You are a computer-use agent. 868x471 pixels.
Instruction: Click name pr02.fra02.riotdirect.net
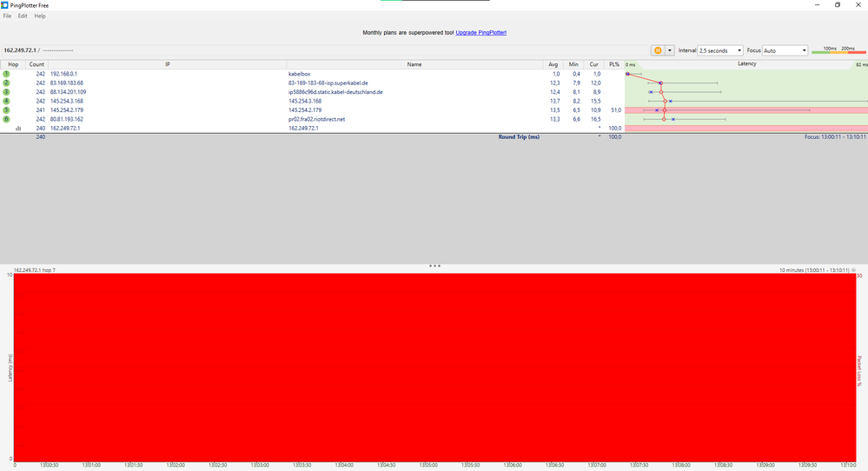click(316, 119)
